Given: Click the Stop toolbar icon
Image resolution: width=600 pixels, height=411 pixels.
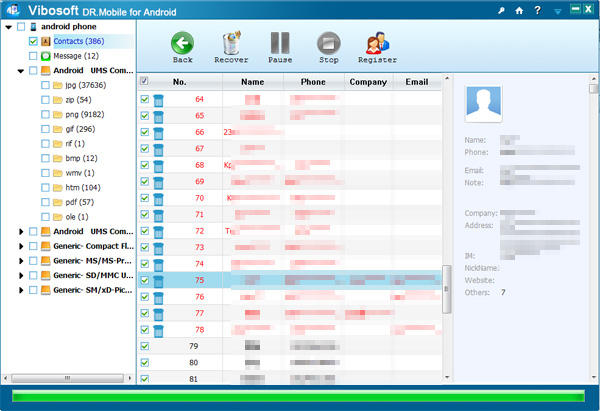Looking at the screenshot, I should (x=329, y=43).
